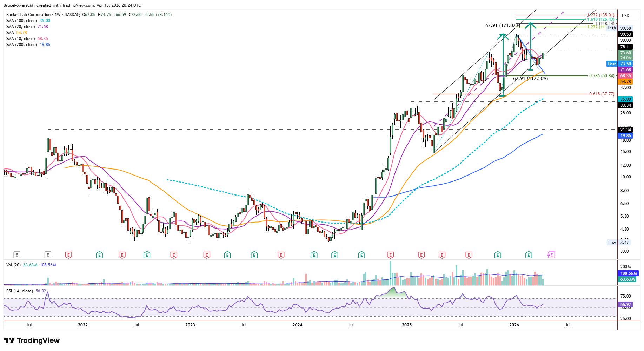Click the current price label 73.60

(x=625, y=53)
